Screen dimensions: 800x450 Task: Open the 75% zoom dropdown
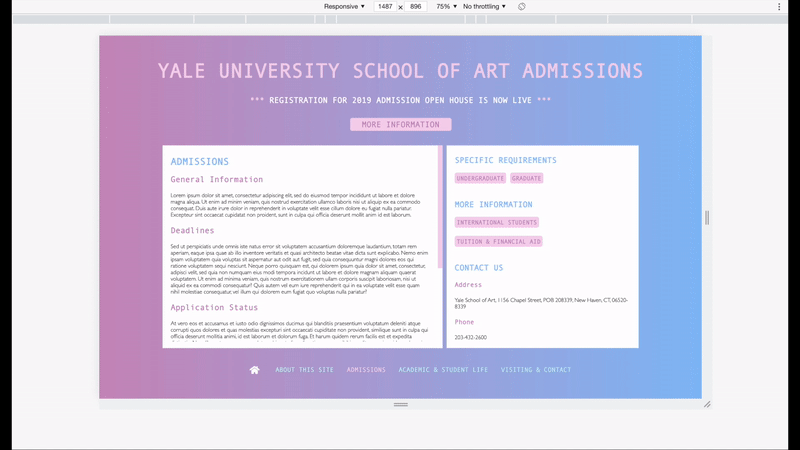tap(446, 7)
